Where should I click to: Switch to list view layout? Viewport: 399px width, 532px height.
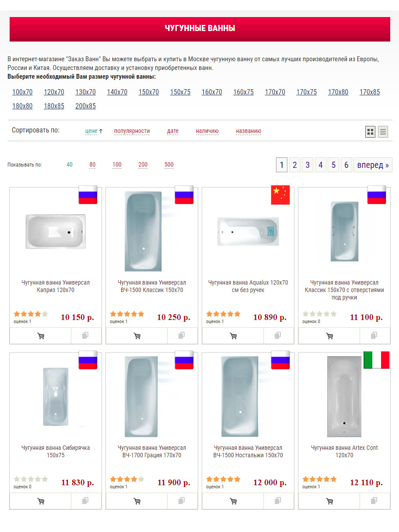pyautogui.click(x=383, y=132)
